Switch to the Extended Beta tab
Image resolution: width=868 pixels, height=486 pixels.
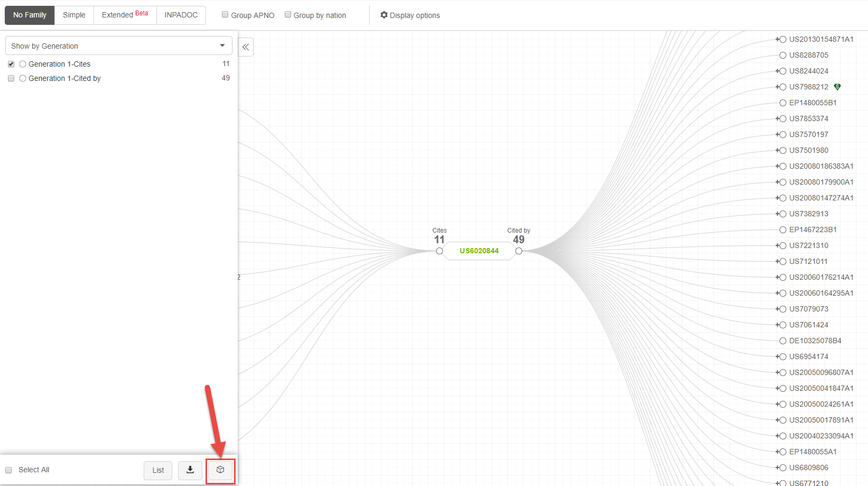point(125,15)
